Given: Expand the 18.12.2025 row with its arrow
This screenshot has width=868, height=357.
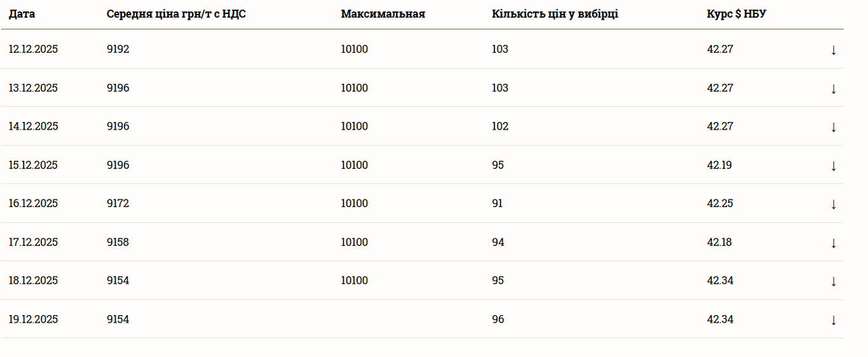Looking at the screenshot, I should 834,281.
